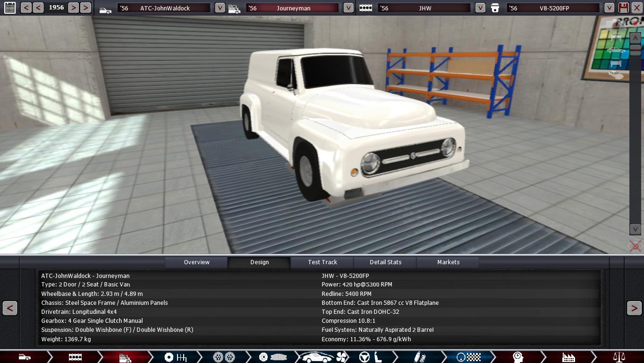Viewport: 644px width, 363px height.
Task: Toggle front camera view of car
Action: click(616, 37)
